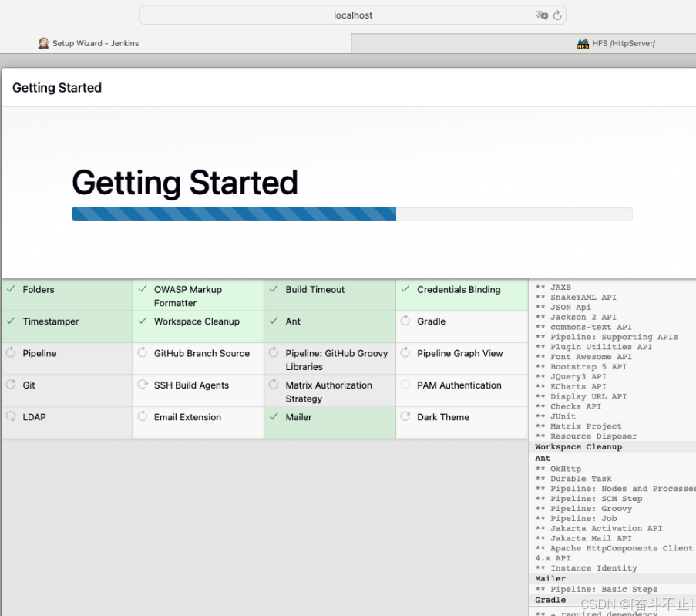Click the Email Extension plugin name
The image size is (696, 616).
pos(187,417)
